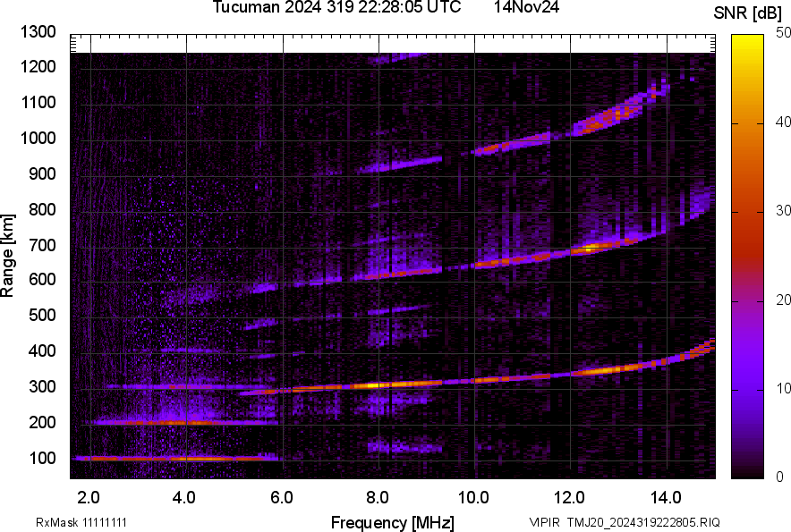Click range tick label '1000'
Viewport: 791px width, 532px height.
[x=38, y=138]
